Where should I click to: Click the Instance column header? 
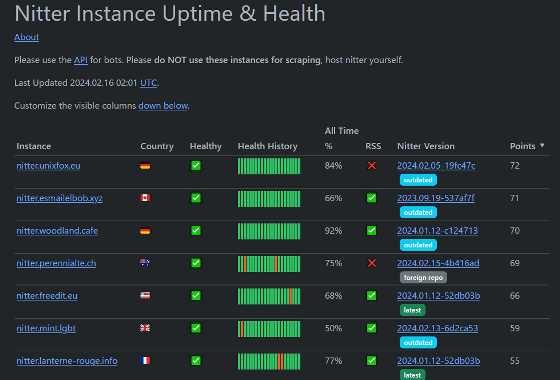tap(34, 146)
